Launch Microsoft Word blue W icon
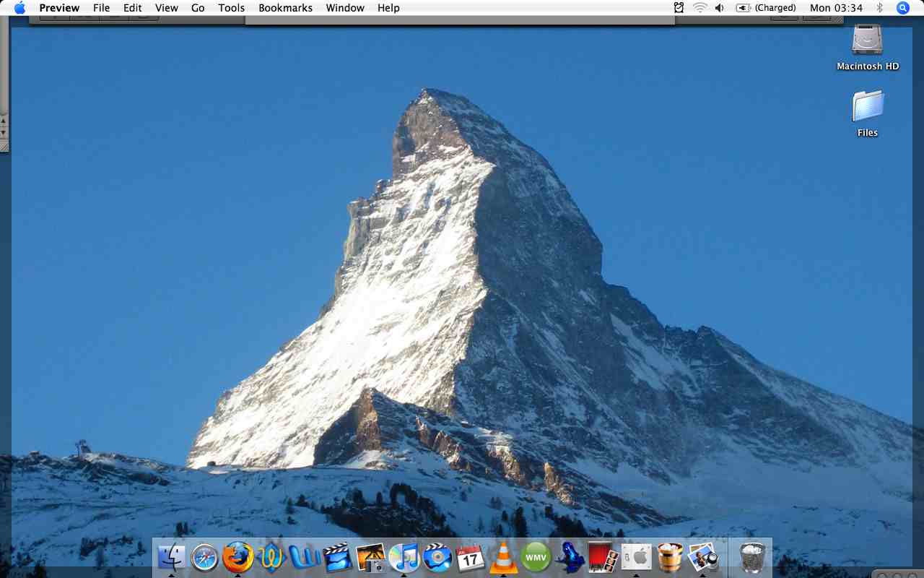The image size is (924, 578). click(x=304, y=557)
